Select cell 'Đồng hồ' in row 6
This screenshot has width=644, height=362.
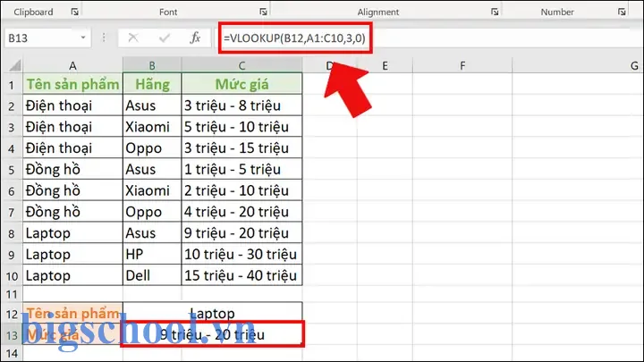[x=72, y=190]
